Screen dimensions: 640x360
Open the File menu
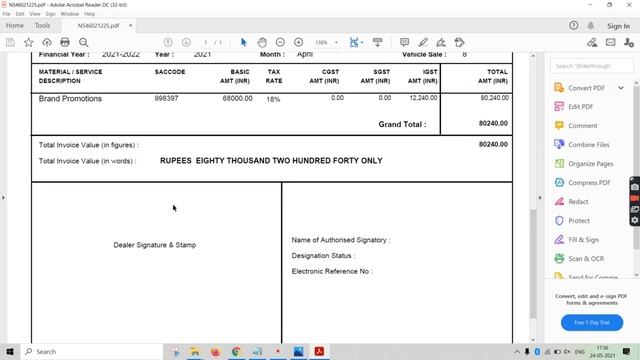[6, 14]
